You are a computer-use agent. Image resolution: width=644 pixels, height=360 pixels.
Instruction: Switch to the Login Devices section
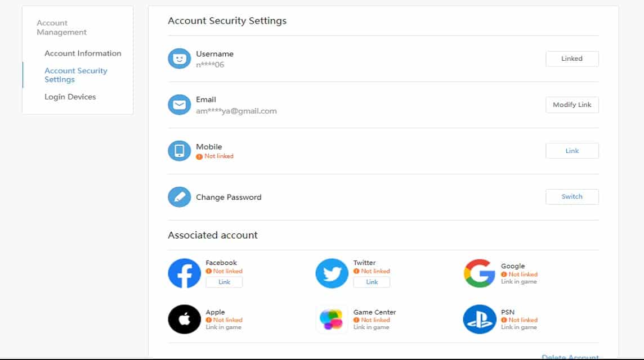(70, 96)
